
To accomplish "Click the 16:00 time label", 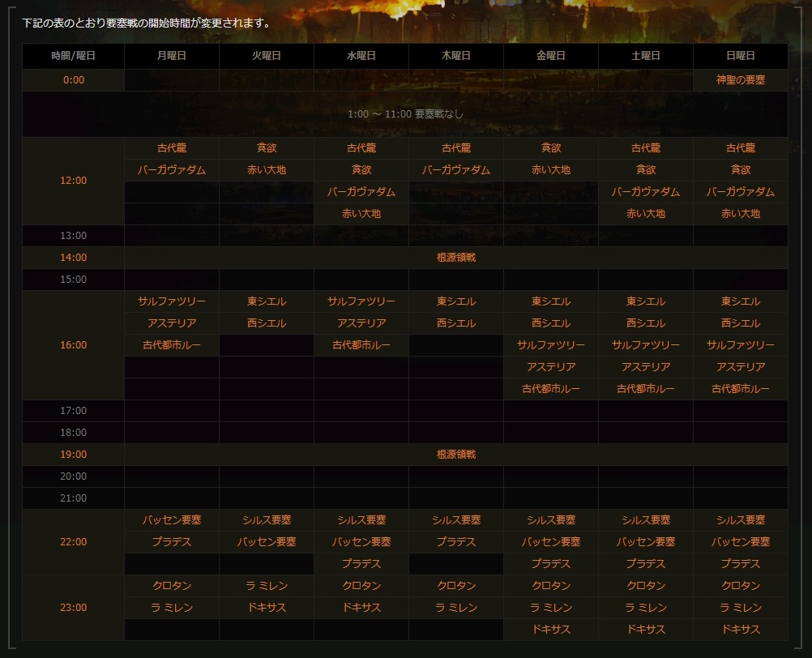I will (73, 345).
